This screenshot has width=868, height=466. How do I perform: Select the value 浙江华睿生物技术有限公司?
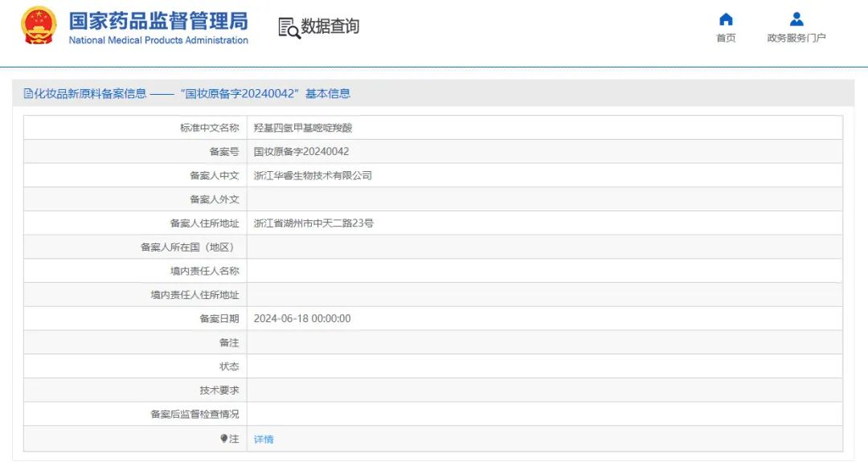point(313,175)
